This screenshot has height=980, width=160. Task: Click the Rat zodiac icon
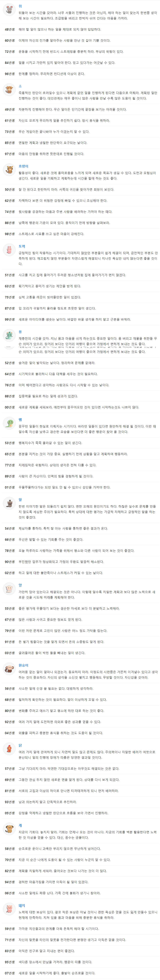[9, 10]
